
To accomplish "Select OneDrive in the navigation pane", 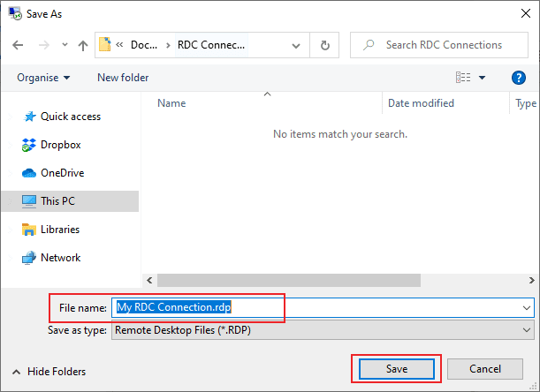I will [x=62, y=173].
